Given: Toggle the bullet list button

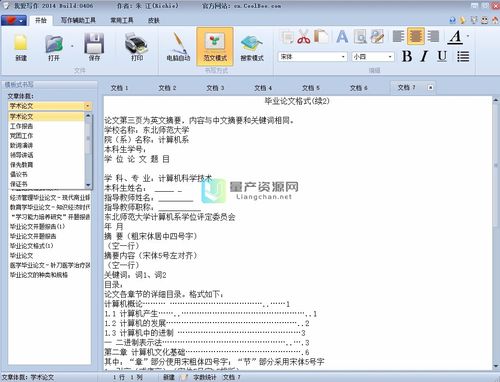Looking at the screenshot, I should [x=463, y=56].
